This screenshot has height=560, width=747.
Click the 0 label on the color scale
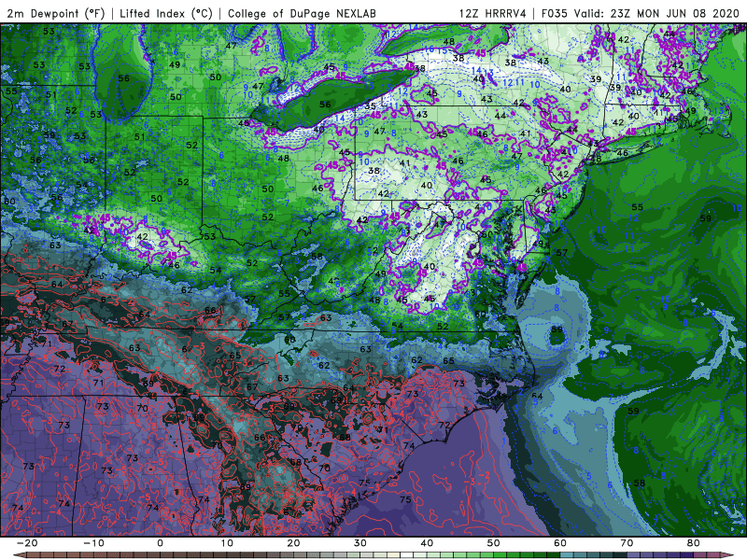[x=160, y=543]
